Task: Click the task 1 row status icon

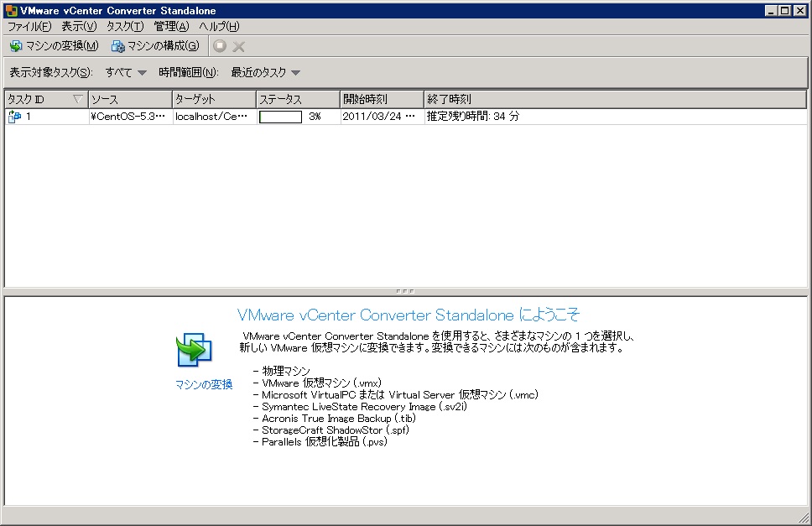Action: 14,117
